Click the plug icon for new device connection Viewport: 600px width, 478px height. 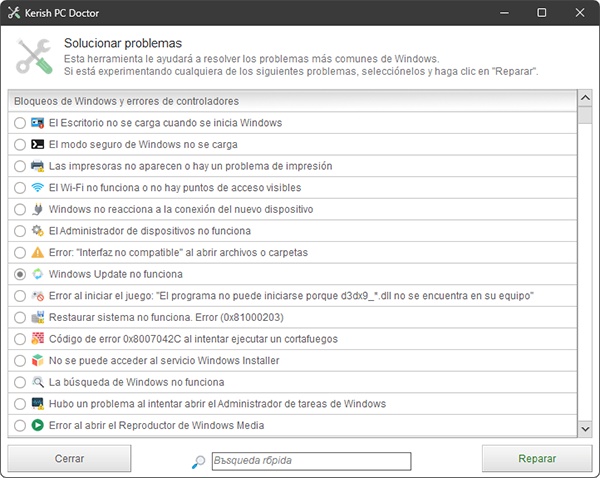(x=38, y=209)
